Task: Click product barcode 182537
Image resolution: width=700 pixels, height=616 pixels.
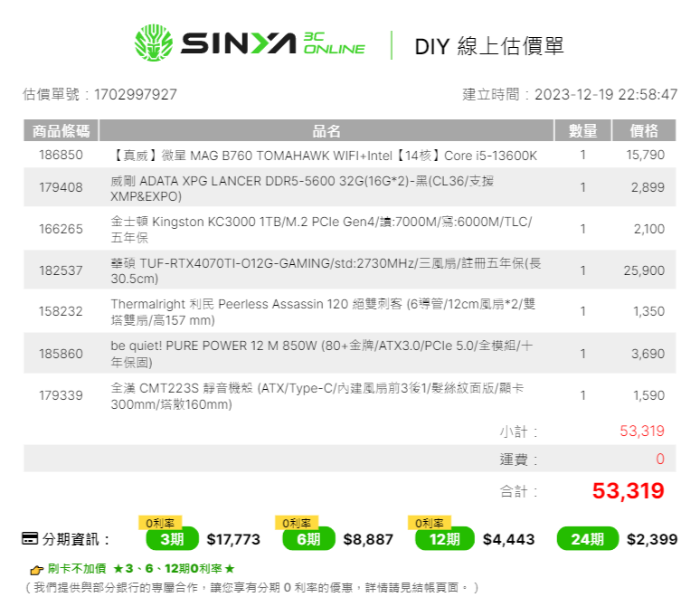Action: tap(61, 270)
